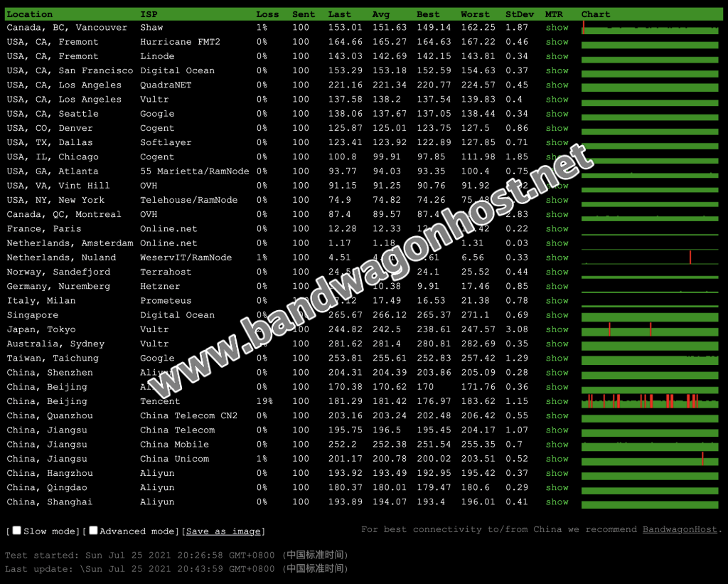Show MTR for Nuland WeservIT/RamNode

pyautogui.click(x=557, y=258)
